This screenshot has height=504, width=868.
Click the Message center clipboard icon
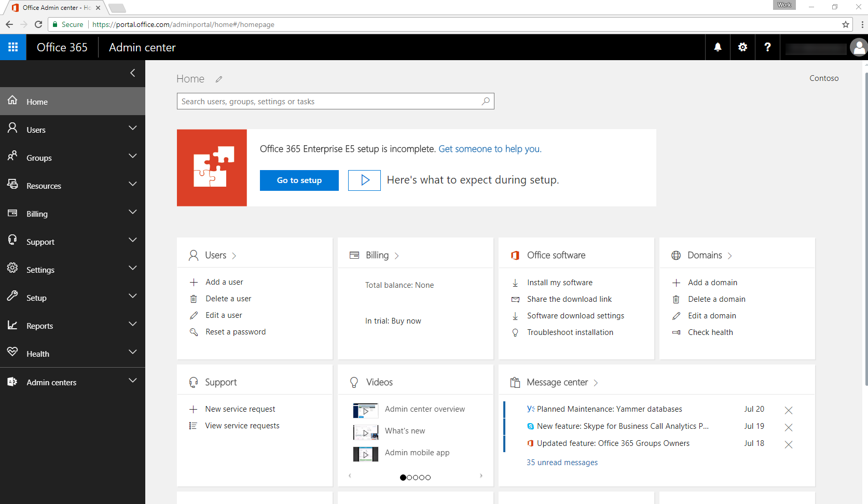pyautogui.click(x=515, y=383)
